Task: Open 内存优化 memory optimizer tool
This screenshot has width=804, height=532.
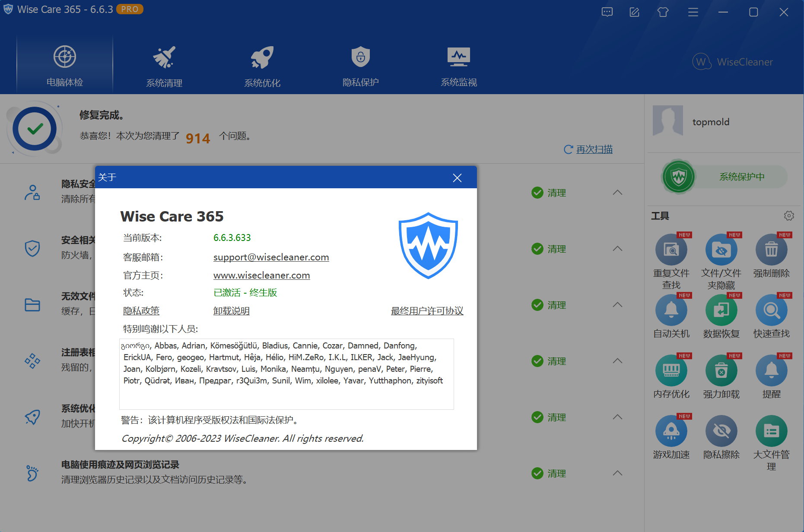Action: tap(671, 377)
